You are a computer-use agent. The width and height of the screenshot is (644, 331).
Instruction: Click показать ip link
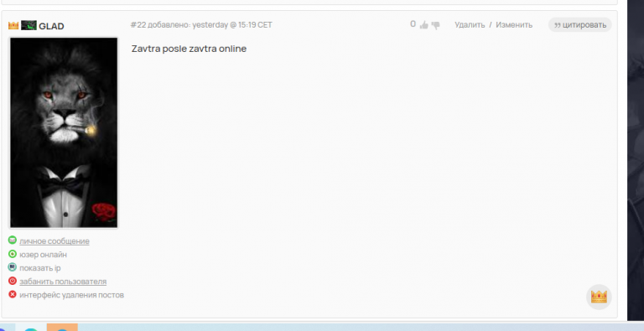coord(40,268)
